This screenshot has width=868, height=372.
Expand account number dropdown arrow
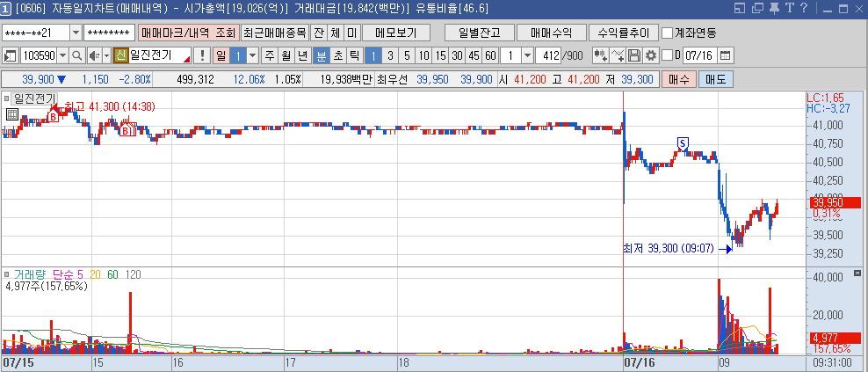pyautogui.click(x=76, y=33)
